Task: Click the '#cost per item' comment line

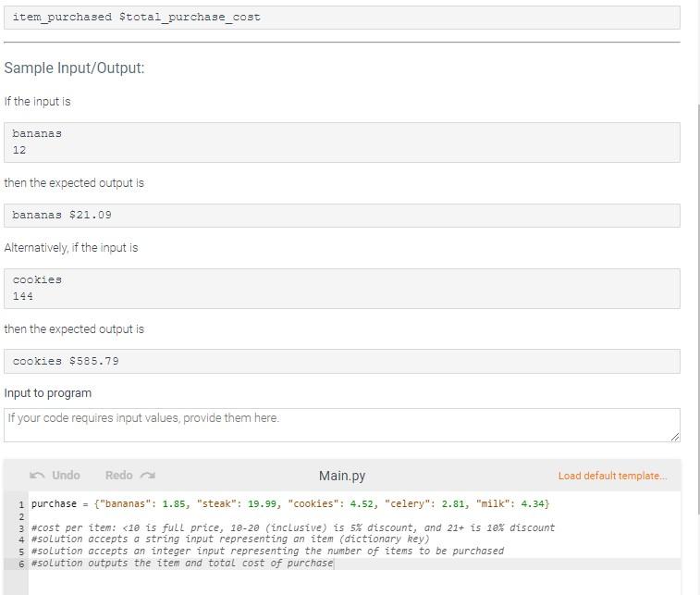Action: pyautogui.click(x=293, y=527)
